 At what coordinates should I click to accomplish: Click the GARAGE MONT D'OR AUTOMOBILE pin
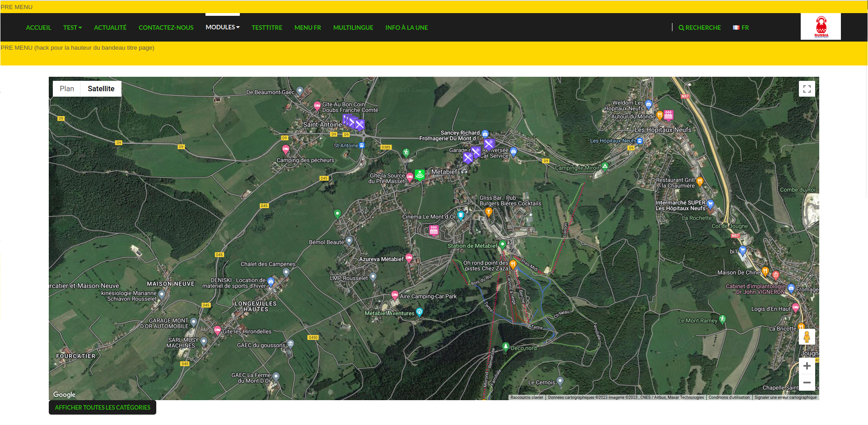[194, 322]
